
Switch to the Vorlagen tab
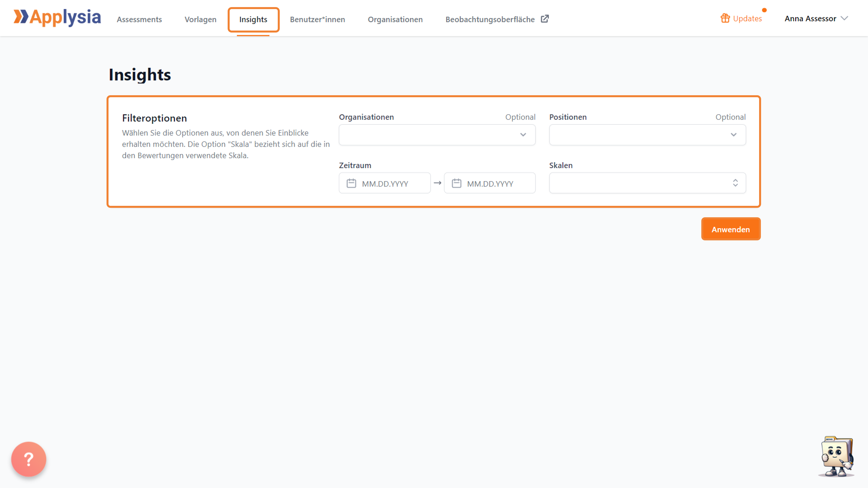[x=200, y=19]
